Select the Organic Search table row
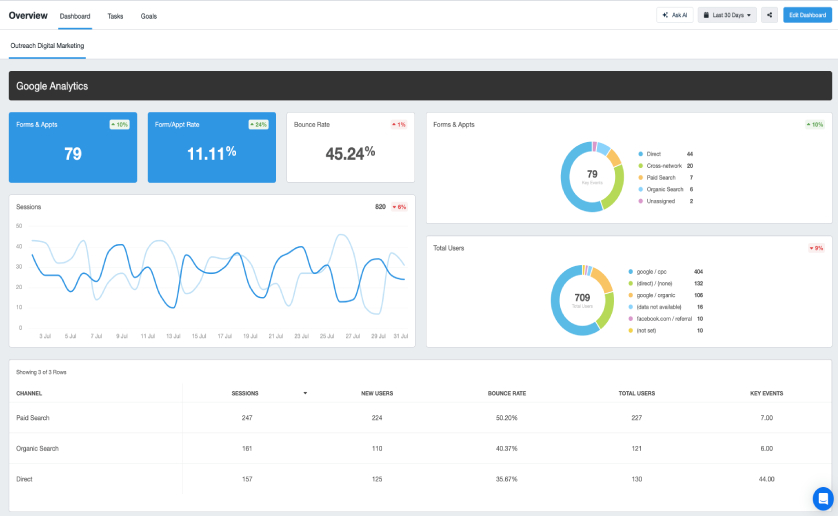 (x=37, y=448)
